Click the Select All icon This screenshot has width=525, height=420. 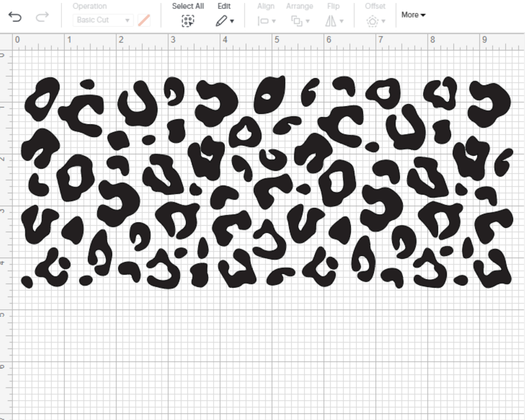click(x=188, y=21)
